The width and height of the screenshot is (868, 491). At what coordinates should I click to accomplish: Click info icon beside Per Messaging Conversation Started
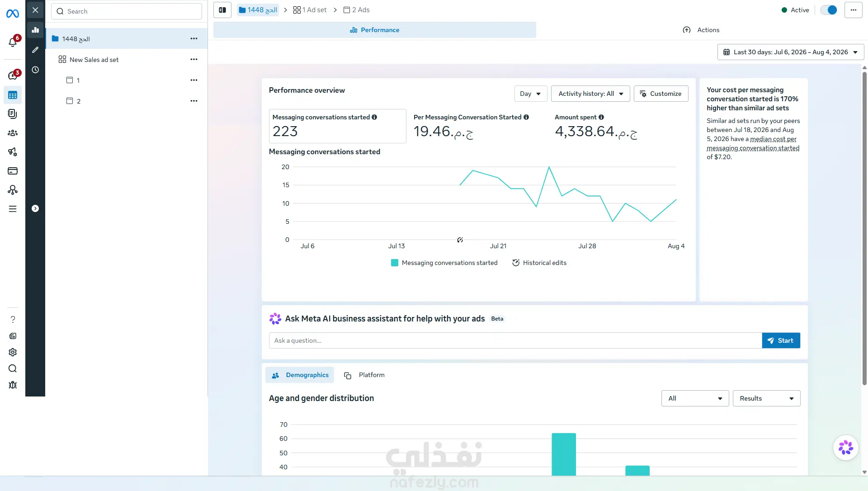(526, 117)
